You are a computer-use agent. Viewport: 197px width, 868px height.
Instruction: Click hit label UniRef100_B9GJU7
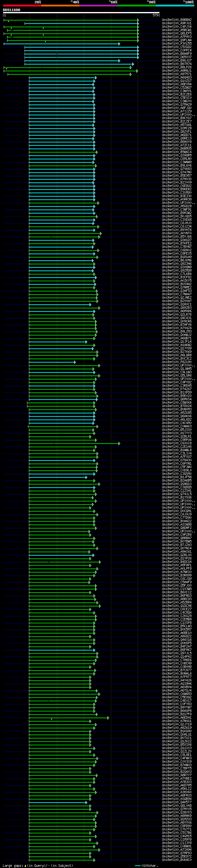[x=177, y=60]
